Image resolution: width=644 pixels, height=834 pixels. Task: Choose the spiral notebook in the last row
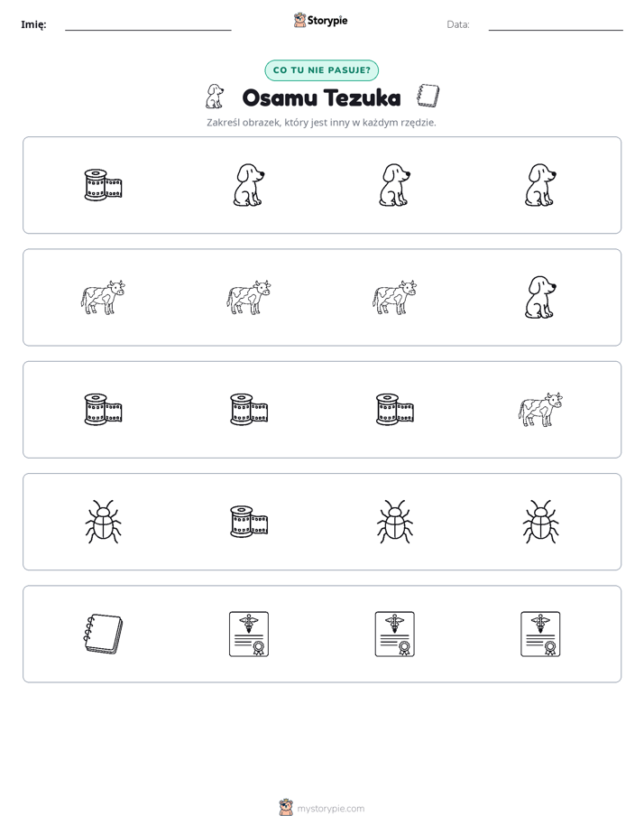pos(103,634)
